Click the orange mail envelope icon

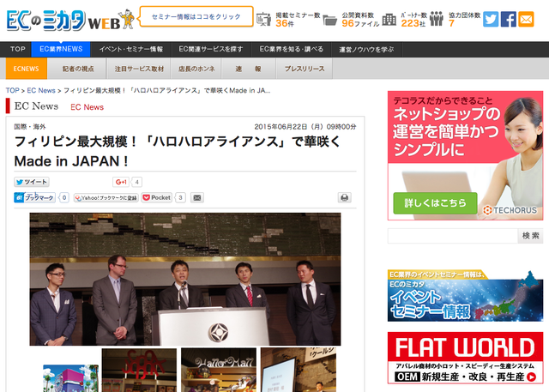click(x=526, y=19)
